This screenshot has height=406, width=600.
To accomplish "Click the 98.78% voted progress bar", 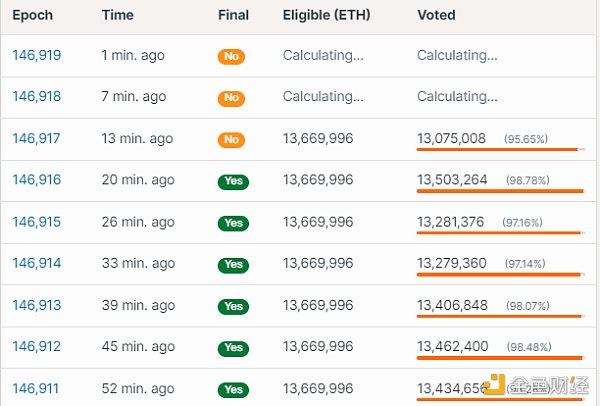I will point(501,191).
